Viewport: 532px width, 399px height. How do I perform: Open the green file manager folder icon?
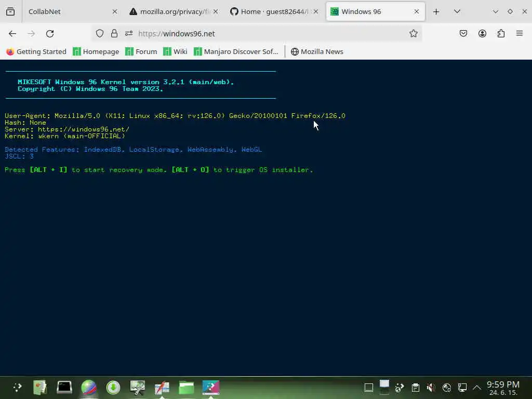pos(187,388)
